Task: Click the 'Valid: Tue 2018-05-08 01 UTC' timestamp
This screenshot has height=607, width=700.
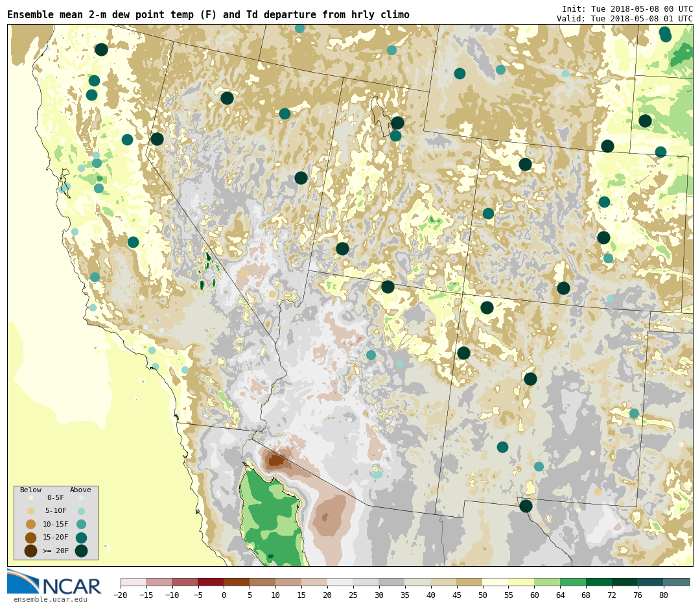Action: pyautogui.click(x=624, y=19)
